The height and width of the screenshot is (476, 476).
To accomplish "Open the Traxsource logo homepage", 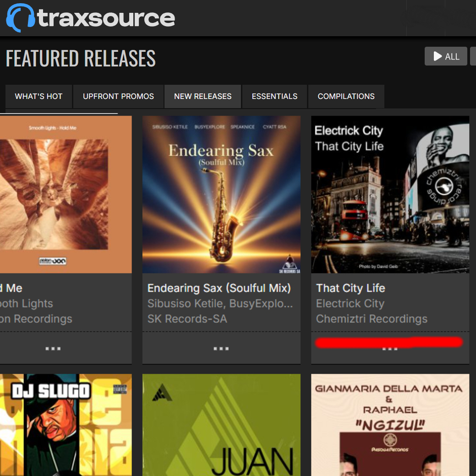I will [x=90, y=18].
